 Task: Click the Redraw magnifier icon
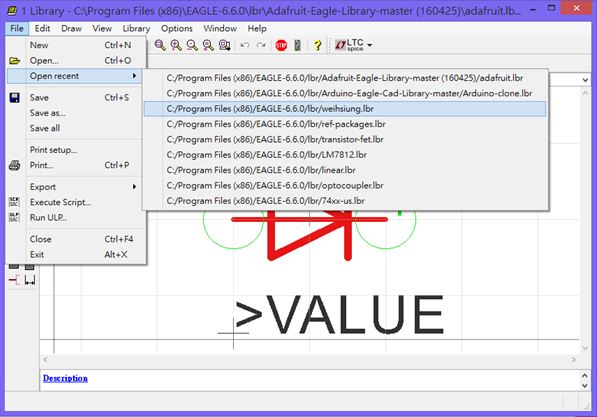pyautogui.click(x=208, y=45)
